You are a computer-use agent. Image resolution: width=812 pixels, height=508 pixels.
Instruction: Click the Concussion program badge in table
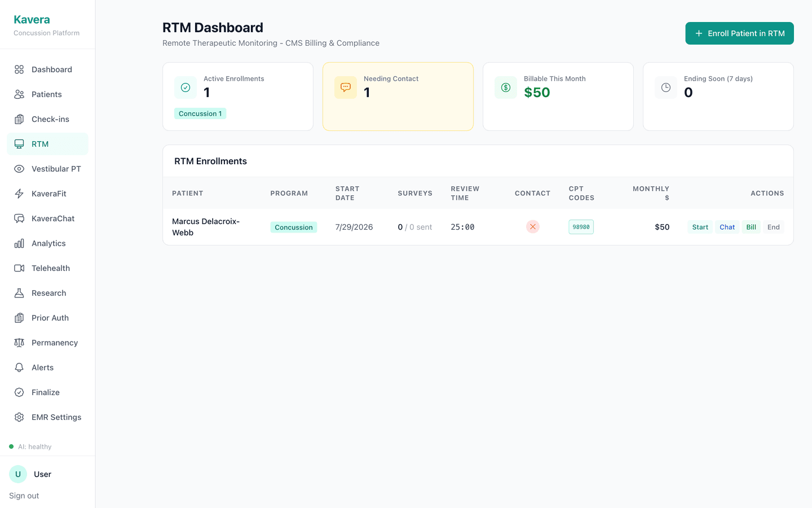point(294,227)
